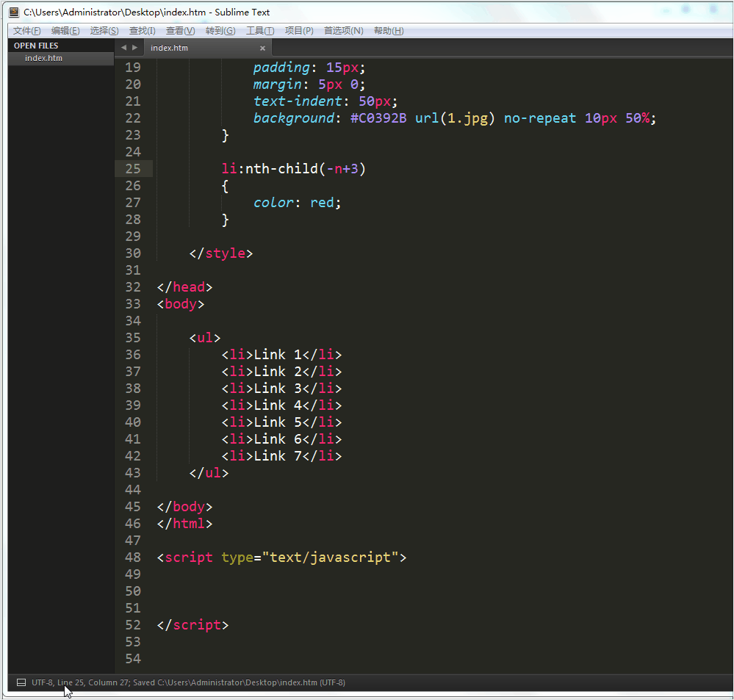Image resolution: width=734 pixels, height=700 pixels.
Task: Open the 帮助(H) menu
Action: (x=389, y=31)
